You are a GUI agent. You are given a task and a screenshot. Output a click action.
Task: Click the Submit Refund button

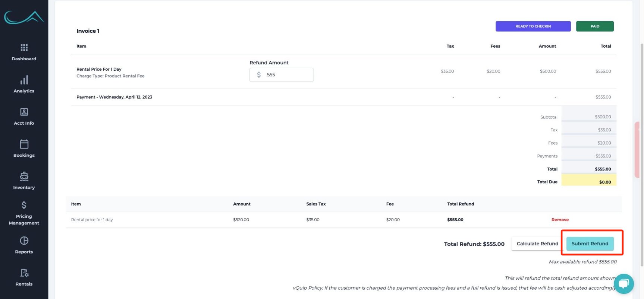[590, 244]
